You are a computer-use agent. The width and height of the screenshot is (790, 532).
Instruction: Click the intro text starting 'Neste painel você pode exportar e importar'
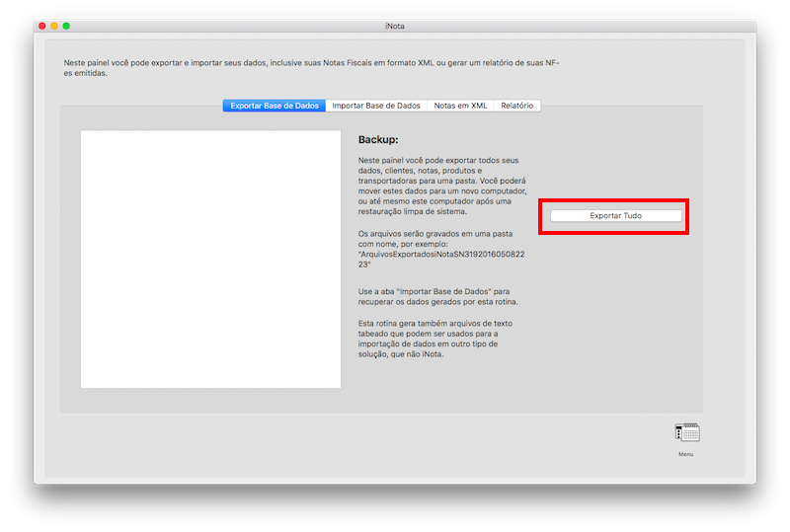(311, 68)
